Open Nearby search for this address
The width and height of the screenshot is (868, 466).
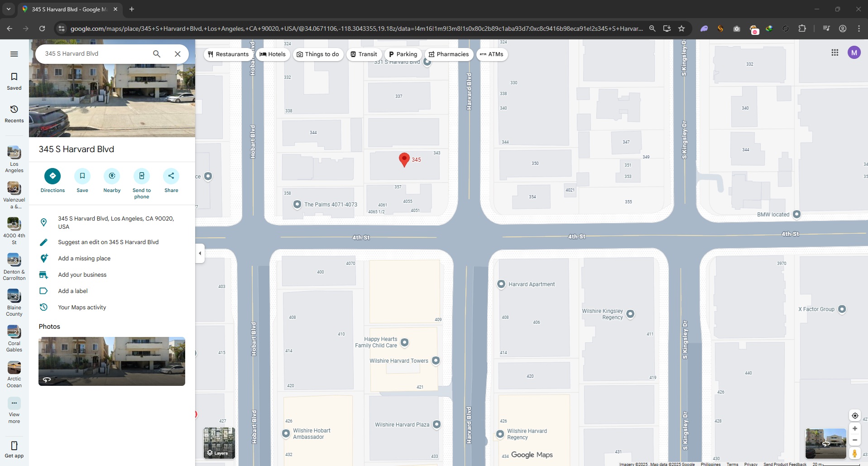[x=112, y=176]
